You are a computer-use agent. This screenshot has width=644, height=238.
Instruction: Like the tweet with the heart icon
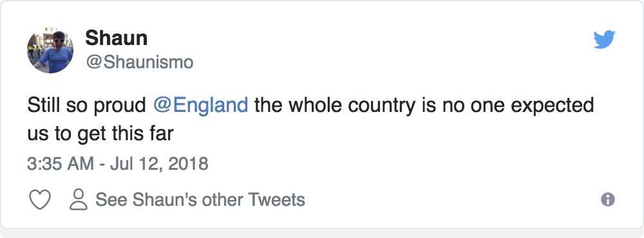point(40,200)
